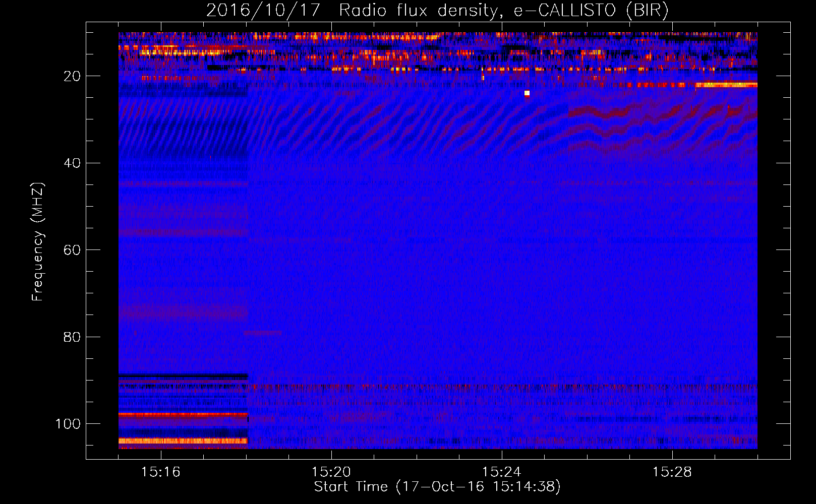Click the 100 MHz frequency tick label
This screenshot has width=816, height=504.
pyautogui.click(x=68, y=424)
